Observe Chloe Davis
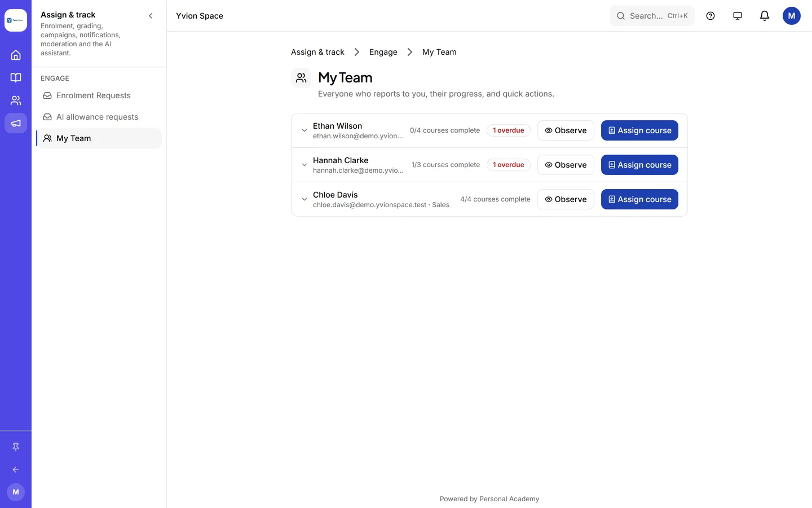 [x=566, y=199]
